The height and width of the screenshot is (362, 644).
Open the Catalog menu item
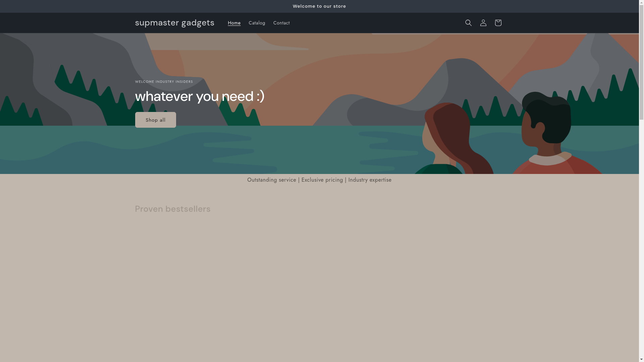coord(257,23)
